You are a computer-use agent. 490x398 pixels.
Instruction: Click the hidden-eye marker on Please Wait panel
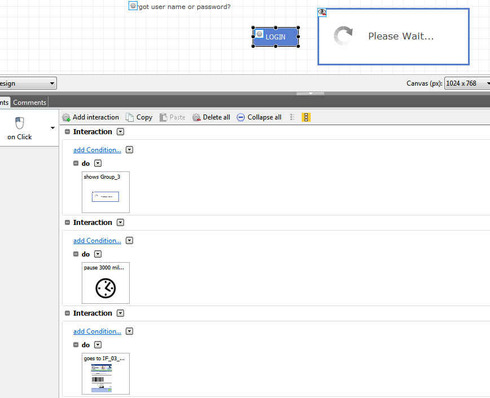[x=322, y=12]
